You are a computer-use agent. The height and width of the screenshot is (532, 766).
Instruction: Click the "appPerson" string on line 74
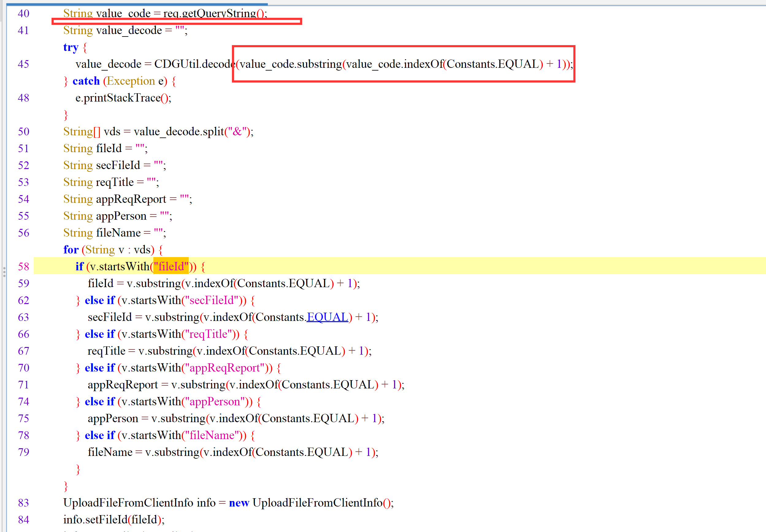[x=215, y=402]
